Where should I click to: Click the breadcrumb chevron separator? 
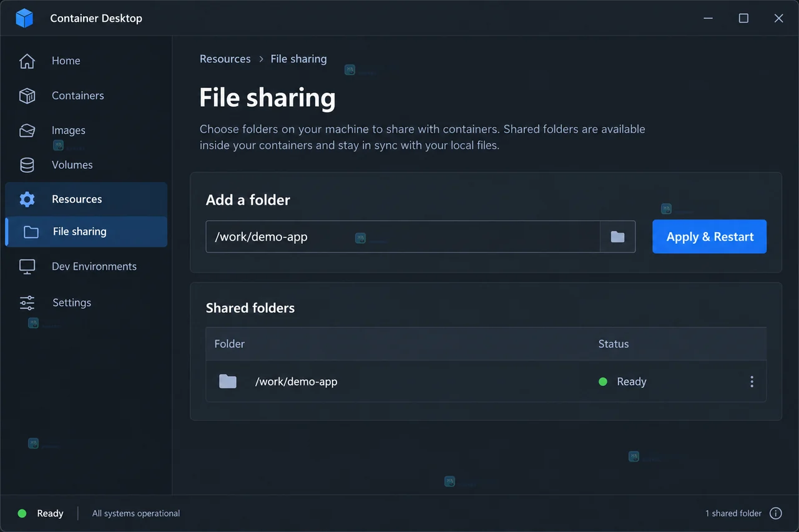tap(261, 59)
